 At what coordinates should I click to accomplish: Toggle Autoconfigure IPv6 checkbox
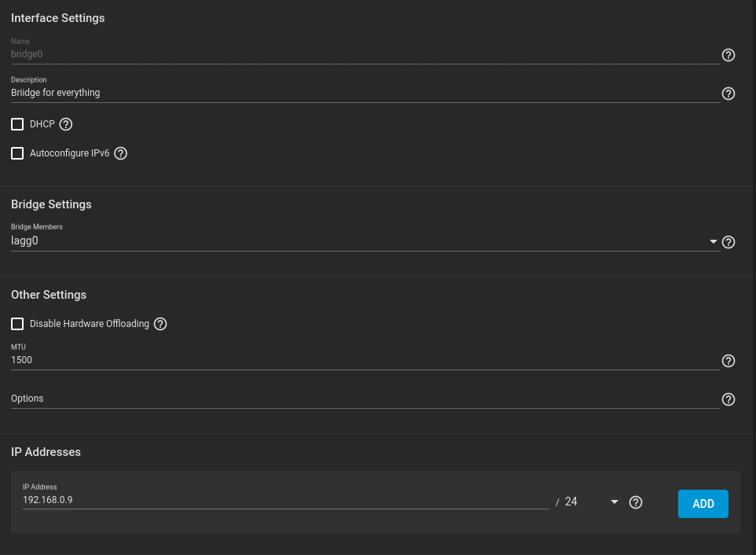(x=17, y=153)
